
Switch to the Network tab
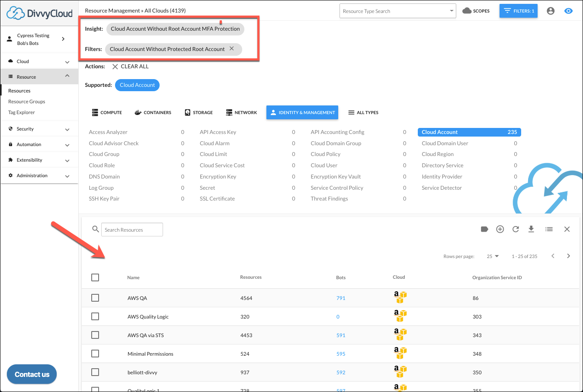241,112
